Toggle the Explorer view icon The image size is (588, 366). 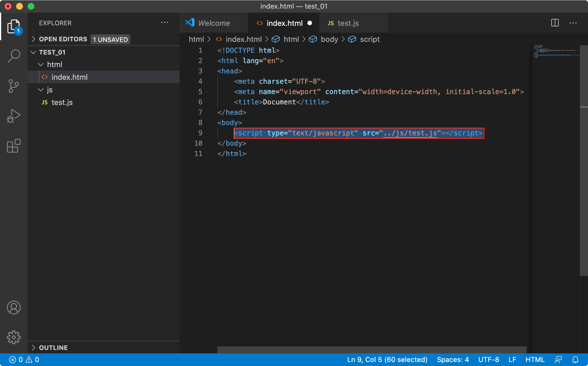[x=14, y=26]
